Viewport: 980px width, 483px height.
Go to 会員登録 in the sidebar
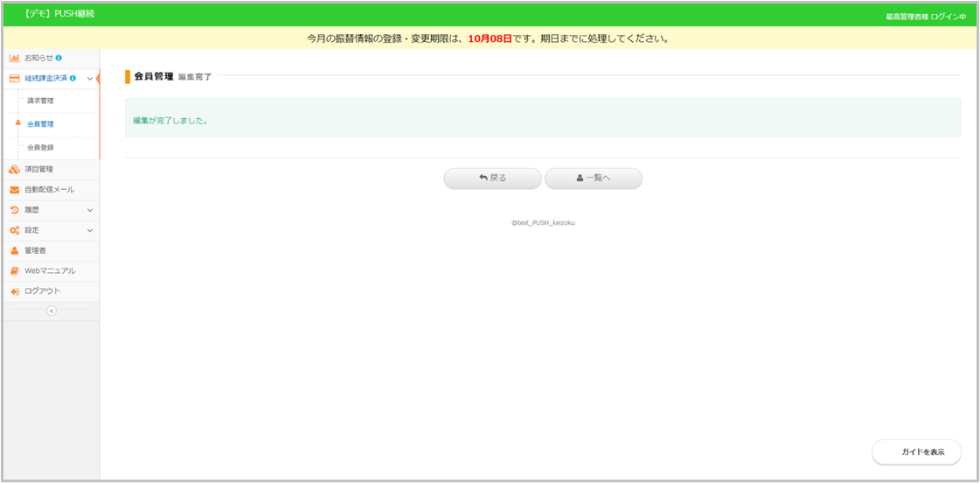(x=40, y=147)
